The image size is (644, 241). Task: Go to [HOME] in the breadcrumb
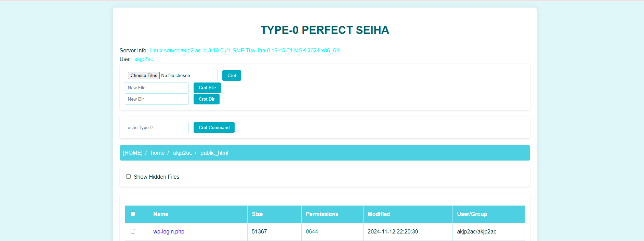point(132,153)
